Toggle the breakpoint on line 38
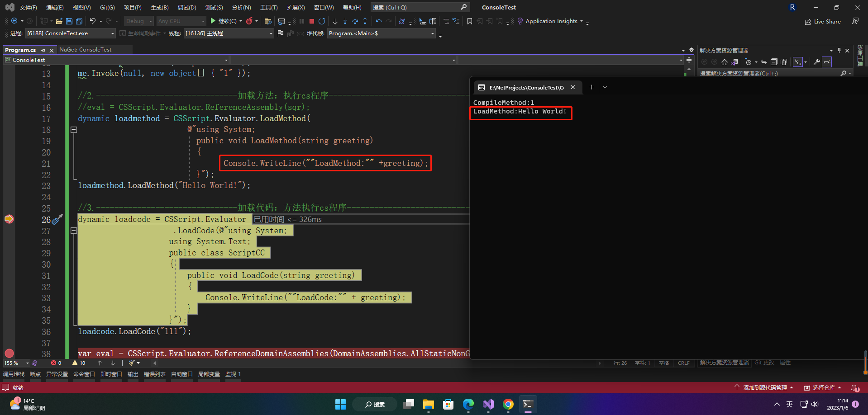Image resolution: width=868 pixels, height=415 pixels. [9, 354]
